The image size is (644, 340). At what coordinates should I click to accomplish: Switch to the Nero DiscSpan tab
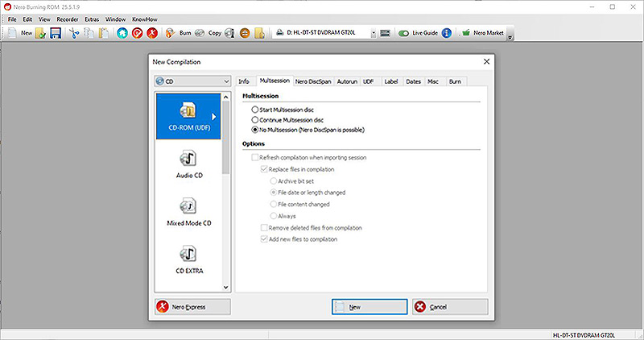pos(313,81)
